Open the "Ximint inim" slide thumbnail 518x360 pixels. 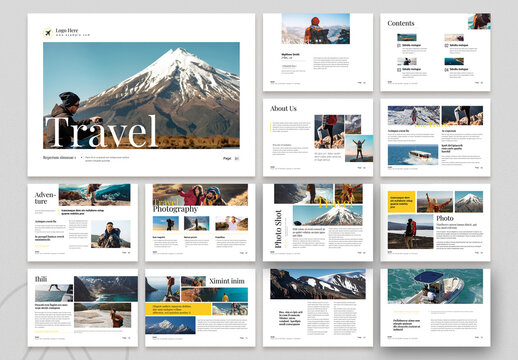[200, 308]
